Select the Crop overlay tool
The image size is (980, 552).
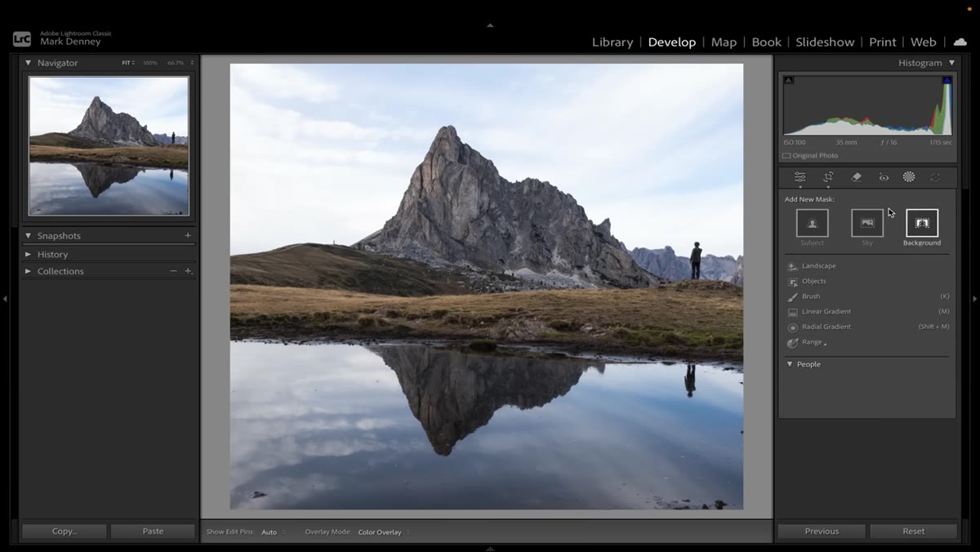828,177
